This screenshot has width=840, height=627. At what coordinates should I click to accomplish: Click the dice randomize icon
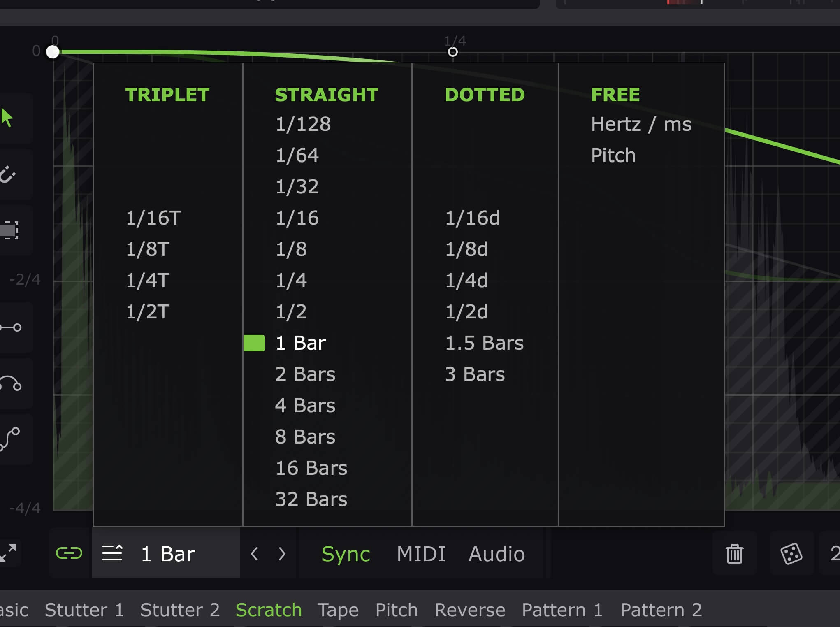click(x=791, y=554)
